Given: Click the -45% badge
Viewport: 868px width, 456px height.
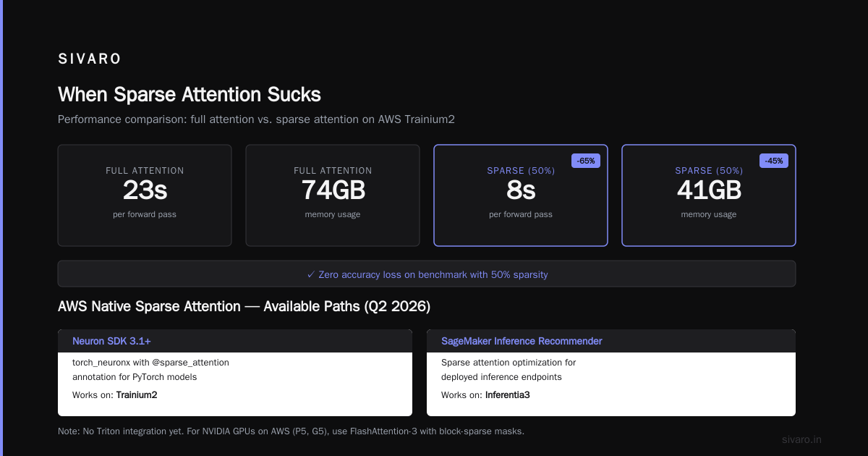Looking at the screenshot, I should coord(774,161).
